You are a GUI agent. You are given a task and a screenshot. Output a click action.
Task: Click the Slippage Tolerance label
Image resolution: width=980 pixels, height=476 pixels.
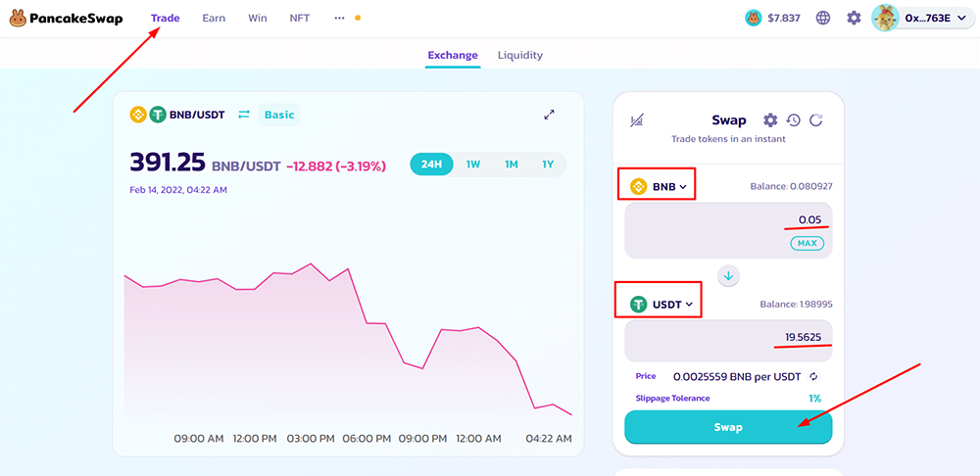tap(672, 398)
